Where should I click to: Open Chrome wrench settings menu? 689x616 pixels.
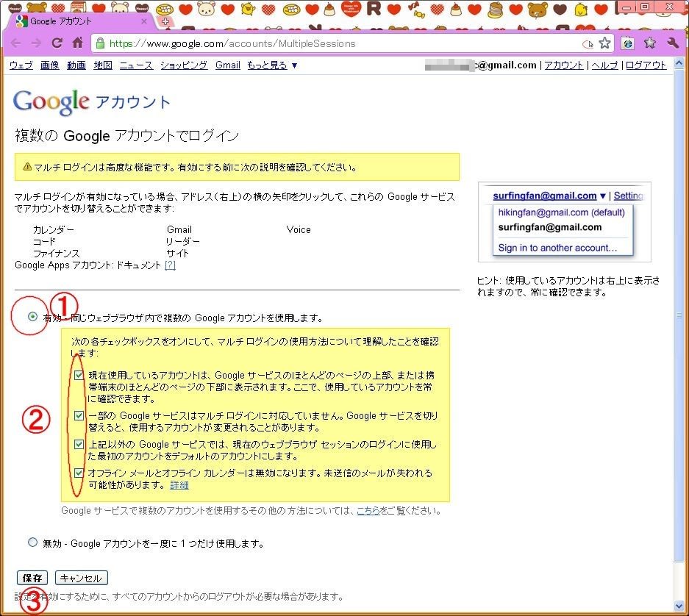[x=672, y=43]
